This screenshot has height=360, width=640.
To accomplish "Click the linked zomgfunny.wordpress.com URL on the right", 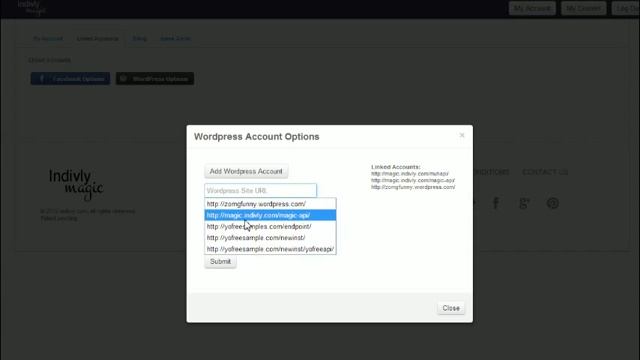I will click(x=413, y=187).
